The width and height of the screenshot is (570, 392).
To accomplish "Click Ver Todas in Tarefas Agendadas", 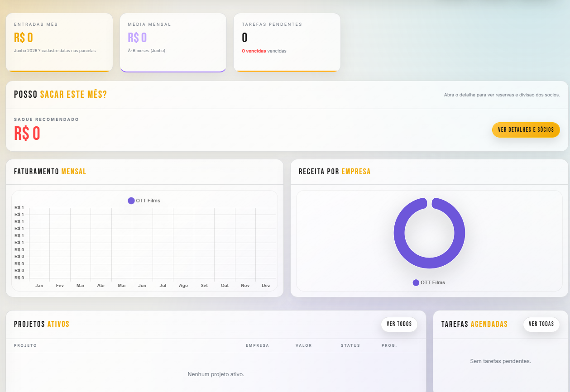I will point(541,324).
